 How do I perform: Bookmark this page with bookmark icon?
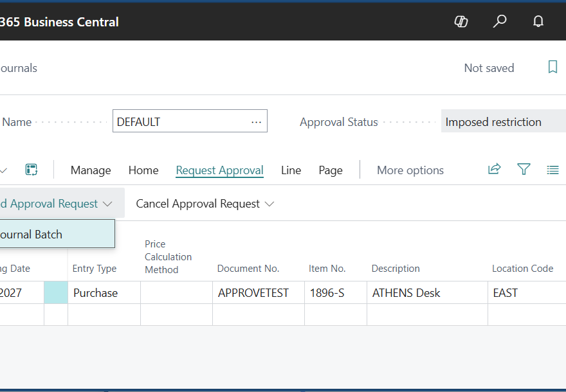(x=552, y=67)
